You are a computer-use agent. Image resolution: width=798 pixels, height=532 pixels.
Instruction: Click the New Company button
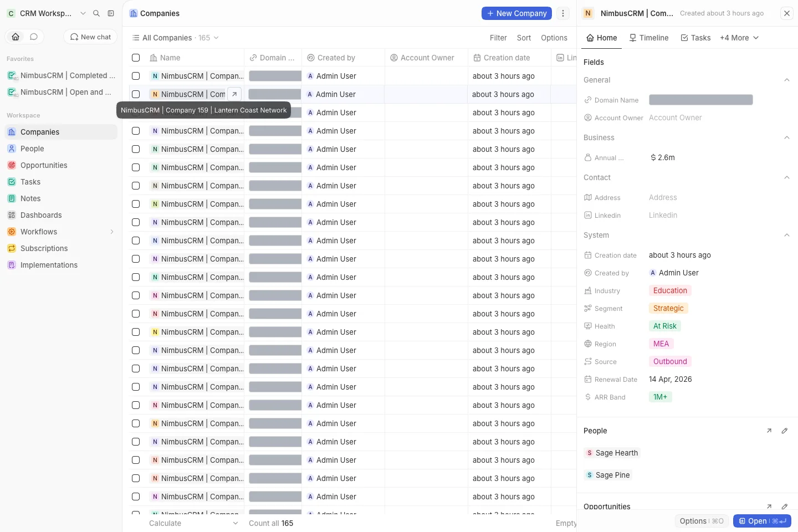click(516, 13)
